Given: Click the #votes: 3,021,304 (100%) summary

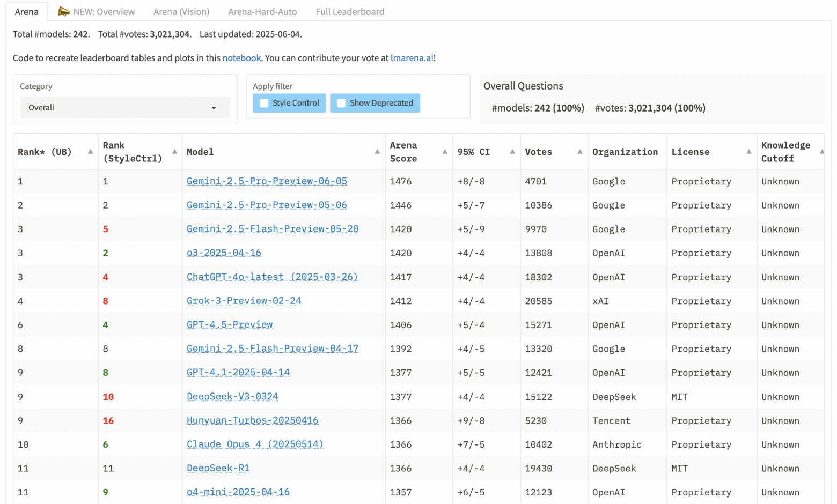Looking at the screenshot, I should [650, 108].
